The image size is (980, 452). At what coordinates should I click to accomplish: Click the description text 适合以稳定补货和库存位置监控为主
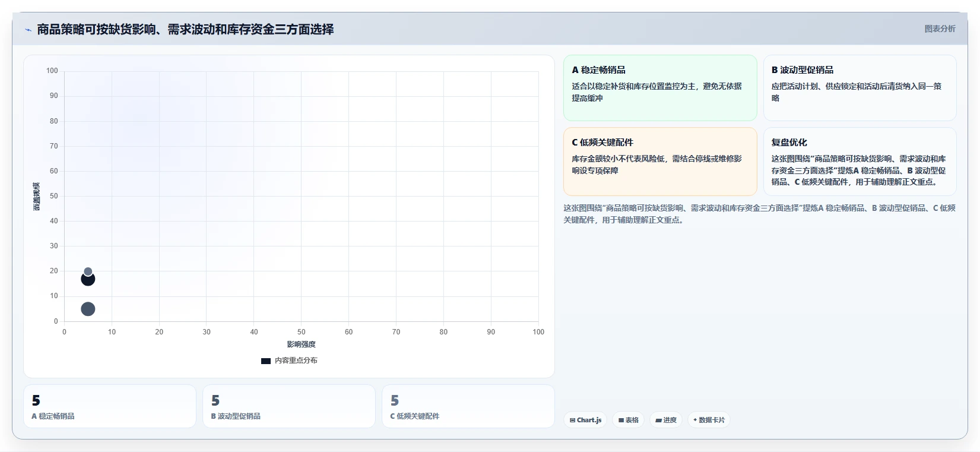pos(656,92)
